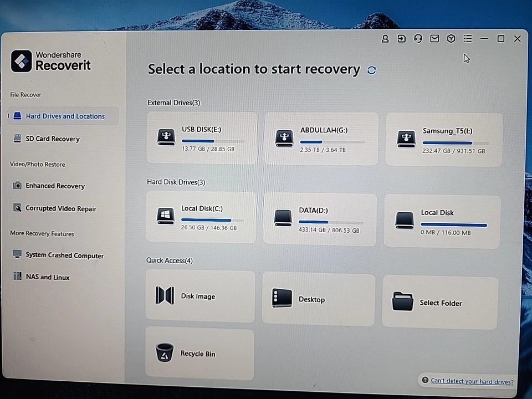The image size is (532, 399).
Task: Click the Can't detect your hard drives link
Action: [x=472, y=381]
